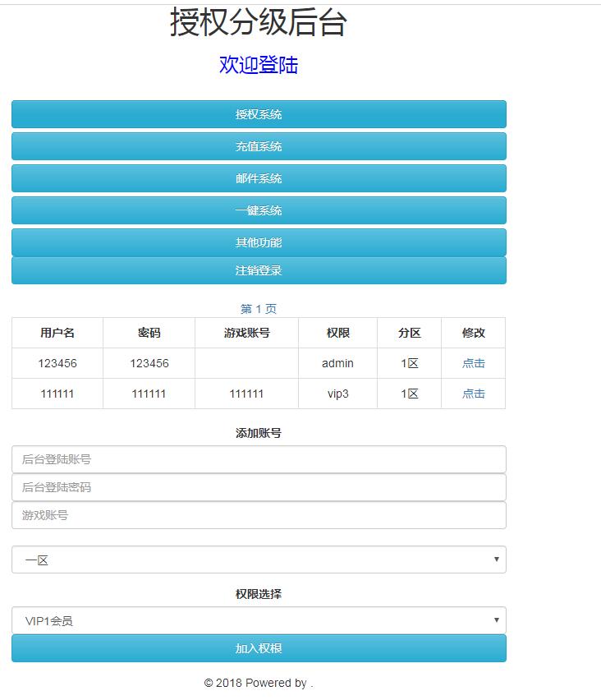Open 其他功能 from the menu
Image resolution: width=601 pixels, height=700 pixels.
(x=259, y=242)
